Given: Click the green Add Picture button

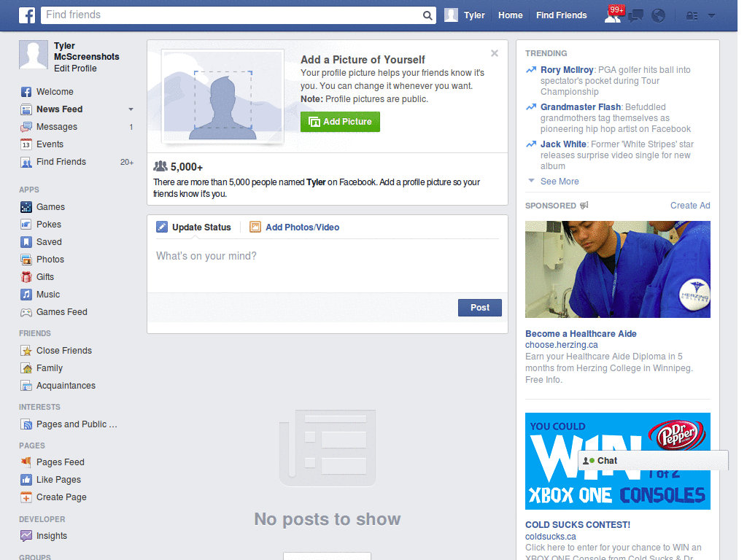Looking at the screenshot, I should pyautogui.click(x=340, y=122).
